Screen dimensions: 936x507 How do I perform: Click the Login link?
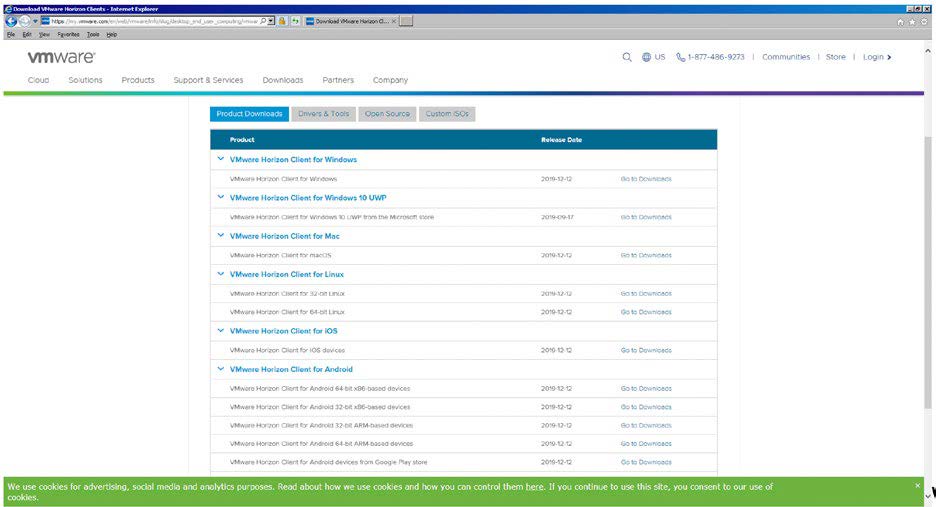877,57
